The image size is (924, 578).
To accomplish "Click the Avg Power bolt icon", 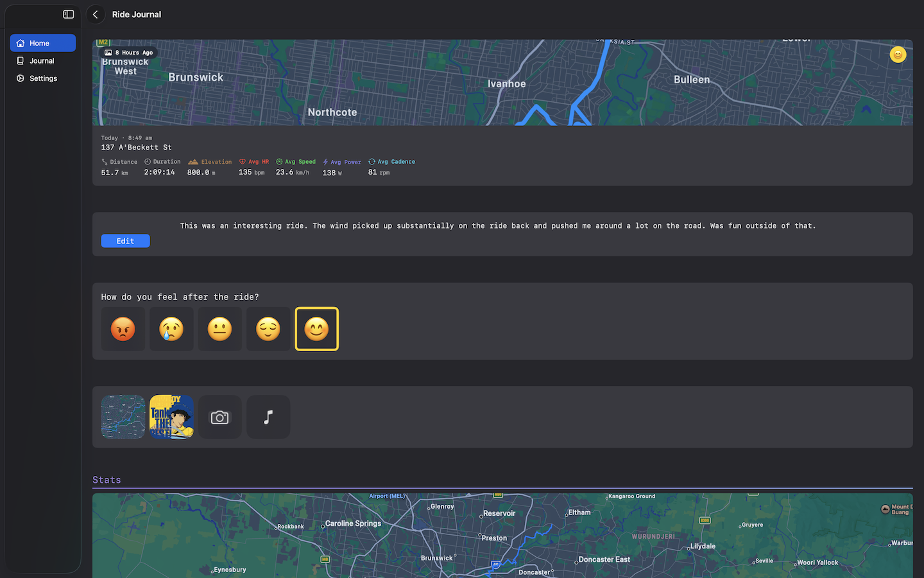I will [325, 162].
